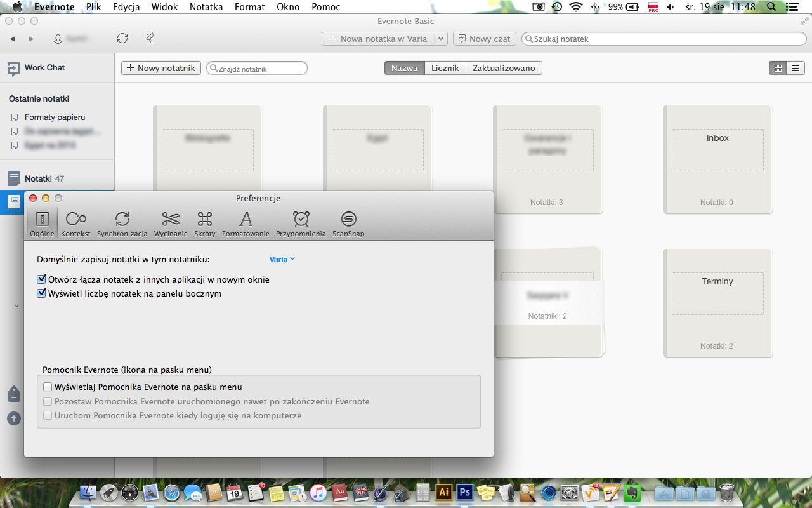
Task: Open the Skróty preferences tab
Action: 204,224
